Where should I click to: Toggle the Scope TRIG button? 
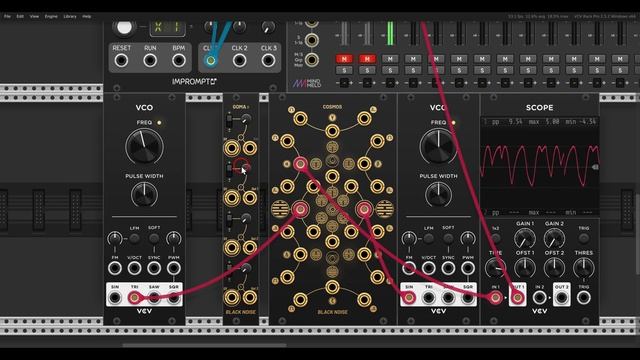[584, 238]
